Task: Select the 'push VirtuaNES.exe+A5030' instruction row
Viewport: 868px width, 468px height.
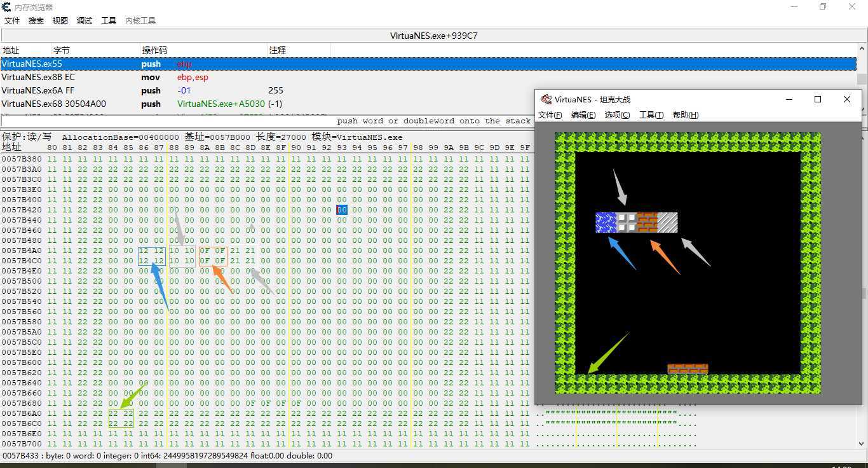Action: pyautogui.click(x=268, y=104)
